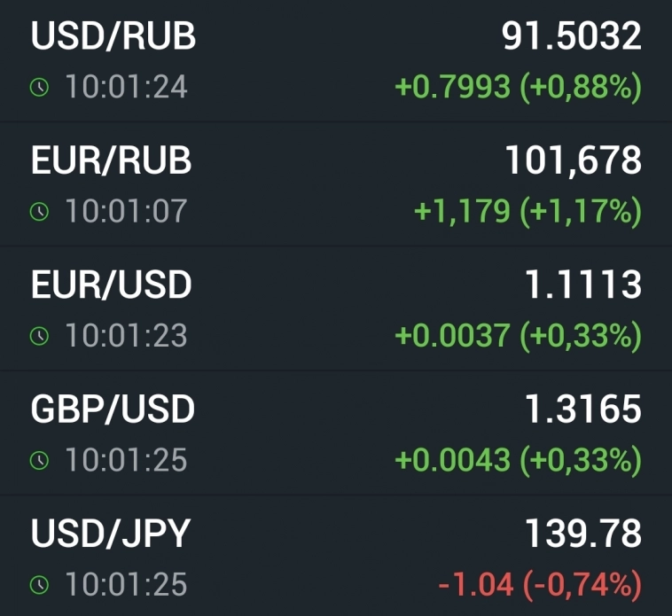Viewport: 672px width, 616px height.
Task: Click the clock icon beside USD/RUB time
Action: pos(39,88)
